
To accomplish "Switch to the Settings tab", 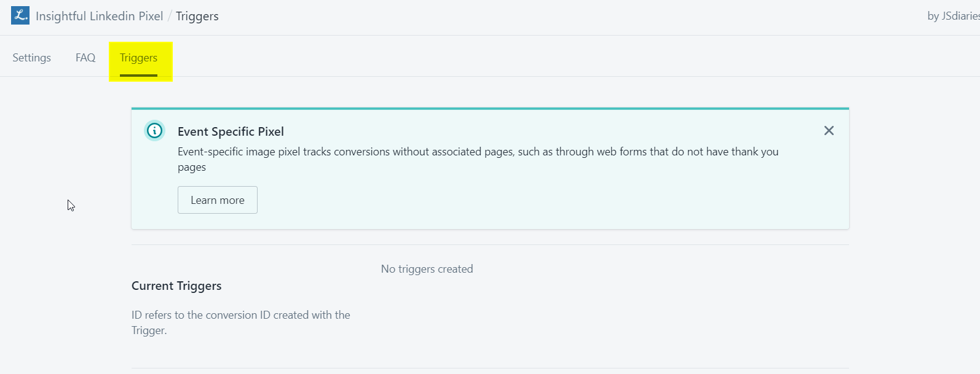I will [32, 58].
